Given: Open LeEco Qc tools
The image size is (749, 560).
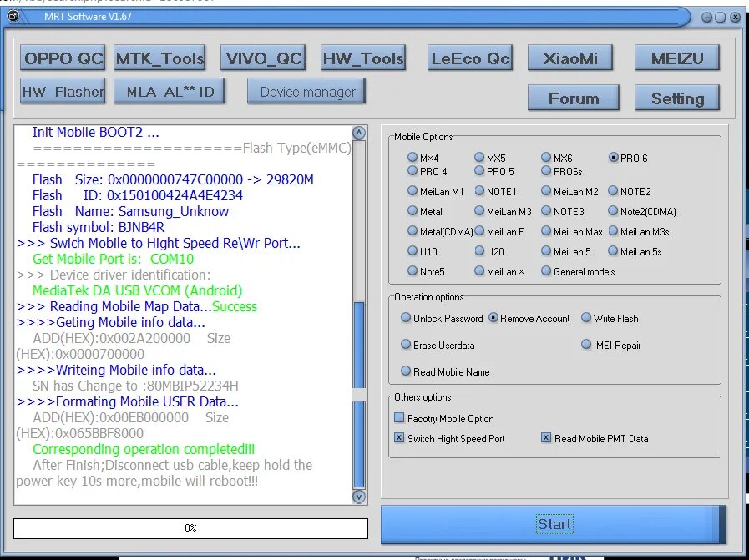Looking at the screenshot, I should 470,58.
